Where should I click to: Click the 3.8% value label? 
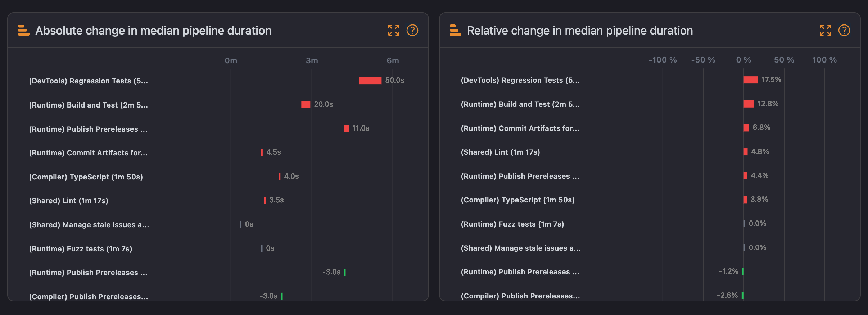(x=759, y=199)
